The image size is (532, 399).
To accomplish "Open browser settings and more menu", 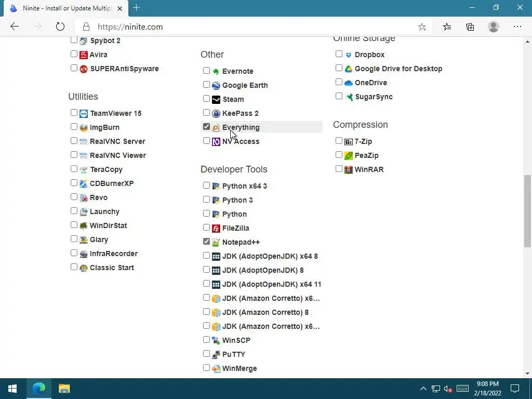I will [x=517, y=27].
